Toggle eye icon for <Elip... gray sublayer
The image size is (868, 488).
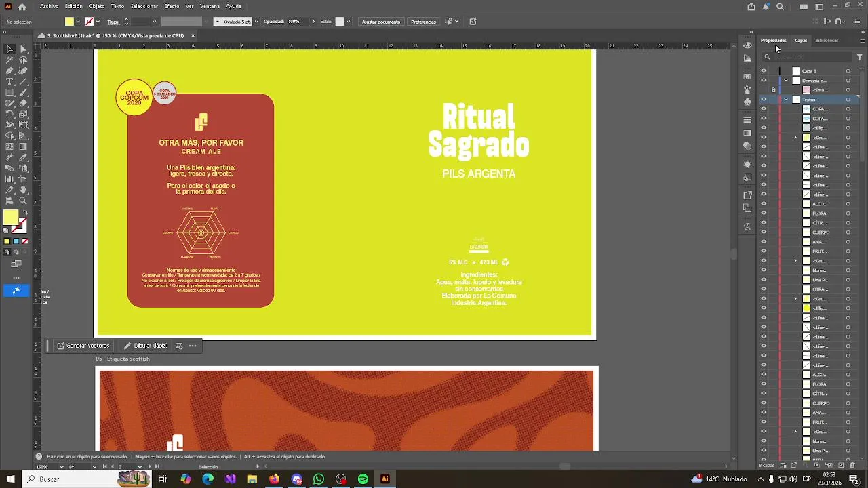pos(764,128)
